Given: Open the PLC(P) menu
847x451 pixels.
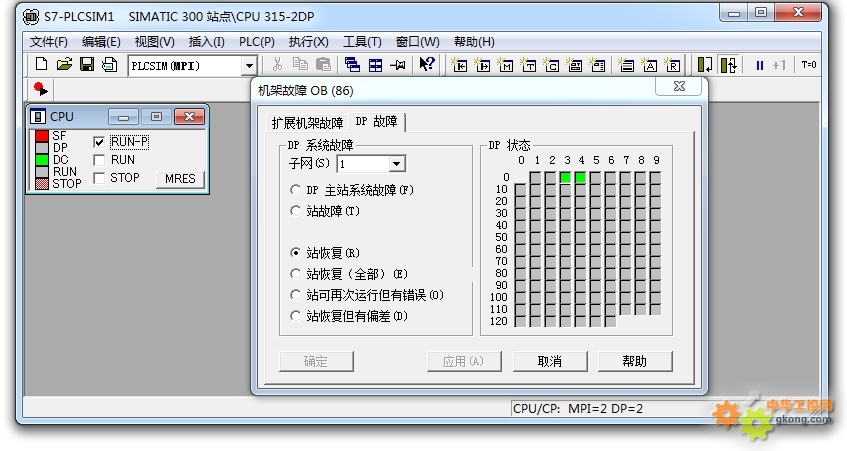Looking at the screenshot, I should [x=257, y=42].
